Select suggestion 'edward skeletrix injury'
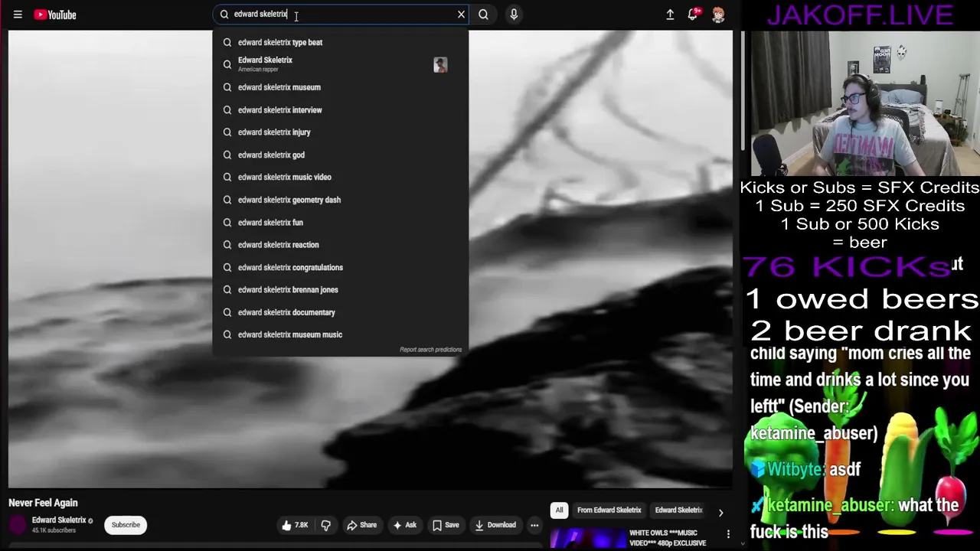980x551 pixels. [x=341, y=132]
